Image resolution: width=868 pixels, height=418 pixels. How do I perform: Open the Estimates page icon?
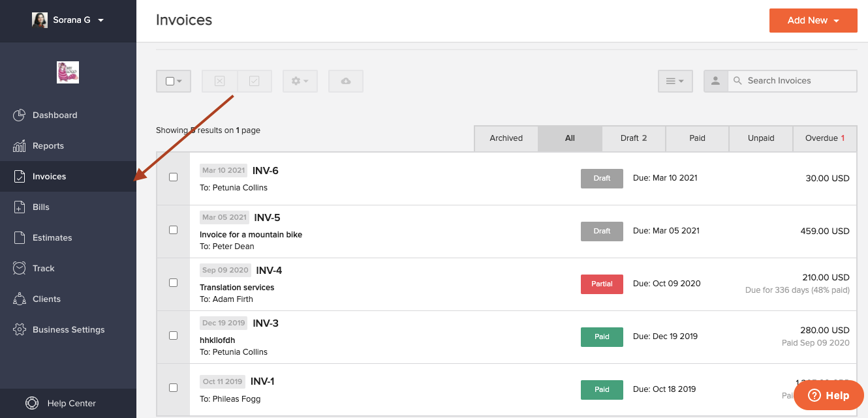pos(20,238)
